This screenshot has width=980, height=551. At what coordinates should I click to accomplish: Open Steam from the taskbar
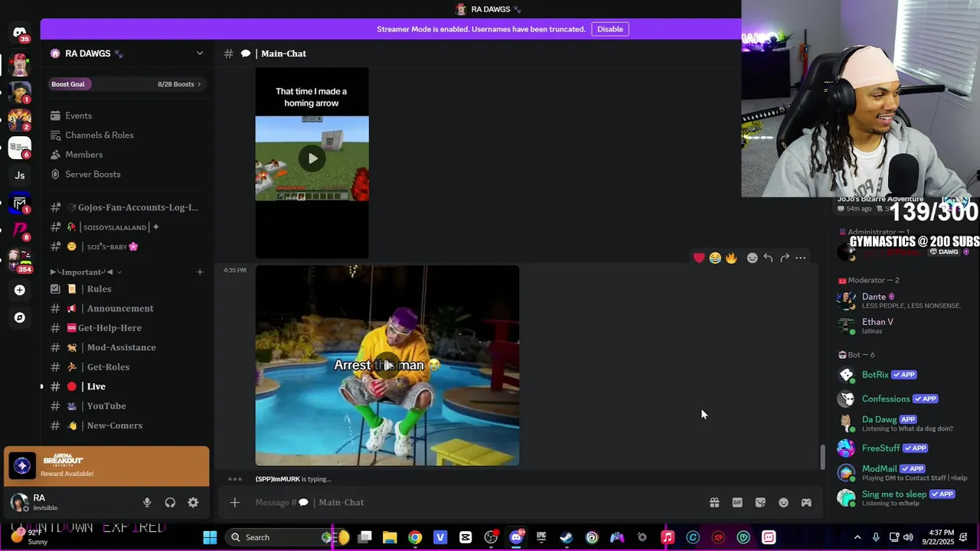[567, 537]
